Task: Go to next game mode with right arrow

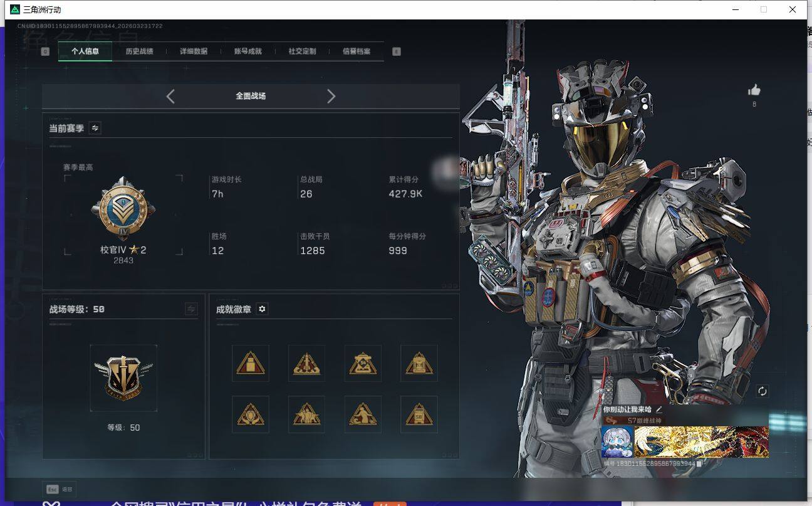Action: (331, 96)
